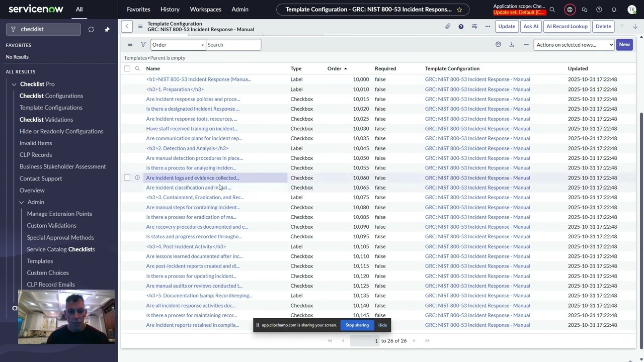The width and height of the screenshot is (644, 362).
Task: Export the list using the download icon
Action: 511,44
